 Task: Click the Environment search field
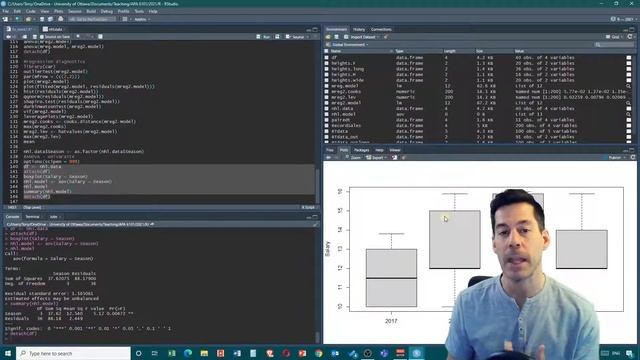[x=613, y=44]
